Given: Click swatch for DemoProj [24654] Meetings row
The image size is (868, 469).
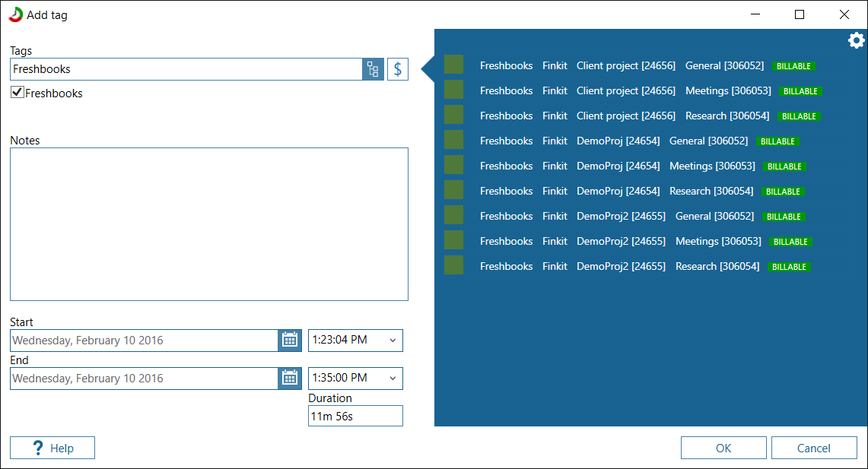Looking at the screenshot, I should pos(454,165).
